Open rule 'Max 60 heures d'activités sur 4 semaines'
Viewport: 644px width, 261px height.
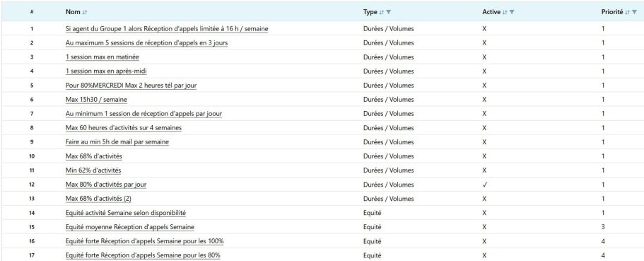tap(124, 128)
